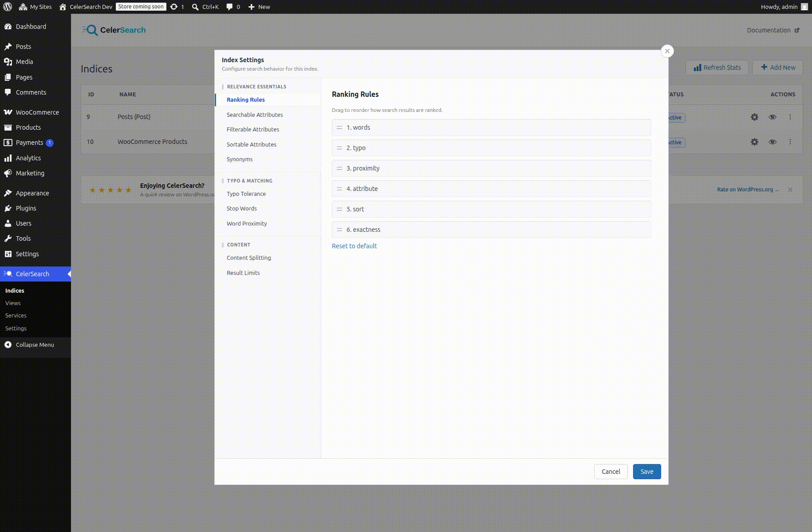Click the drag handle for the typo rule

click(x=339, y=148)
